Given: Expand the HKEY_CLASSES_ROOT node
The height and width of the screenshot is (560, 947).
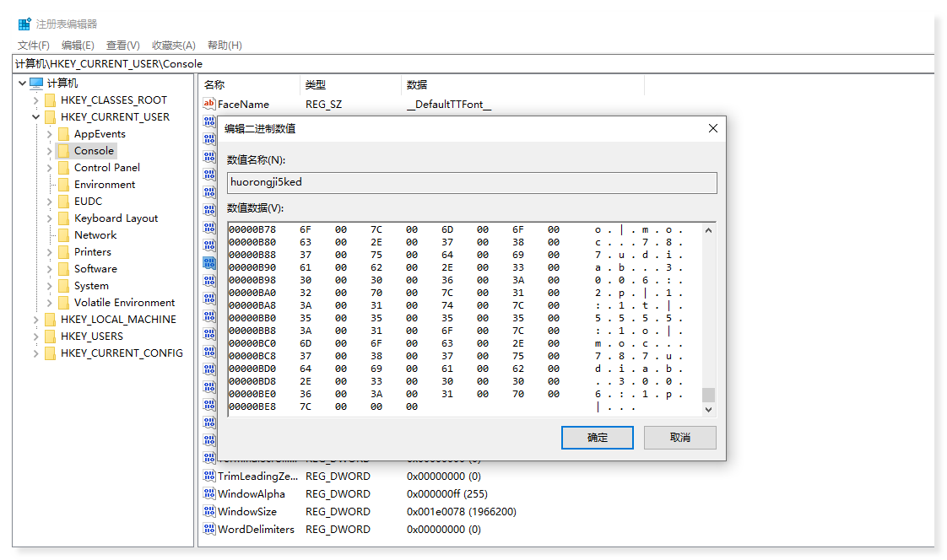Looking at the screenshot, I should (x=36, y=100).
